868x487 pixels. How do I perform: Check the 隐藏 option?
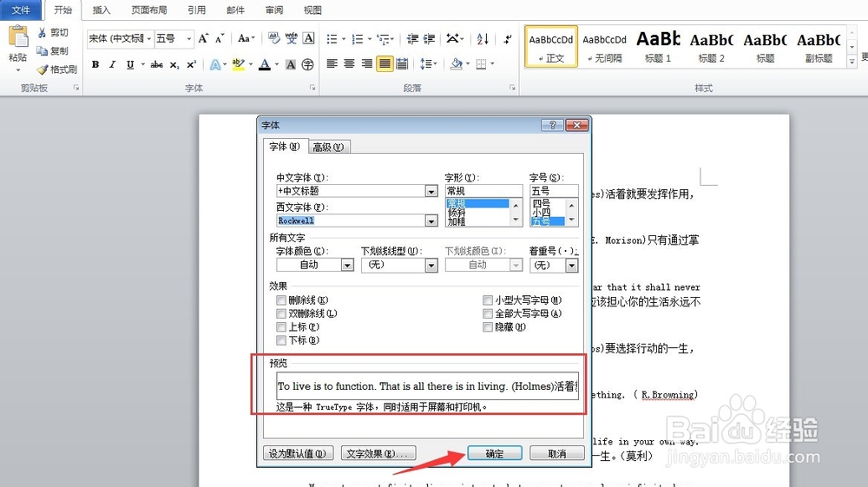pyautogui.click(x=488, y=327)
